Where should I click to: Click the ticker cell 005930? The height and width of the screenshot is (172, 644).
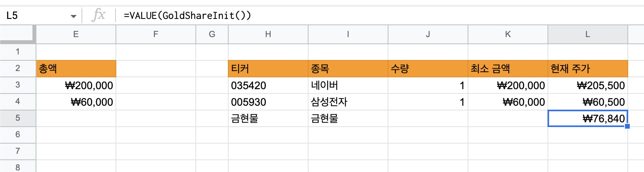pyautogui.click(x=268, y=102)
